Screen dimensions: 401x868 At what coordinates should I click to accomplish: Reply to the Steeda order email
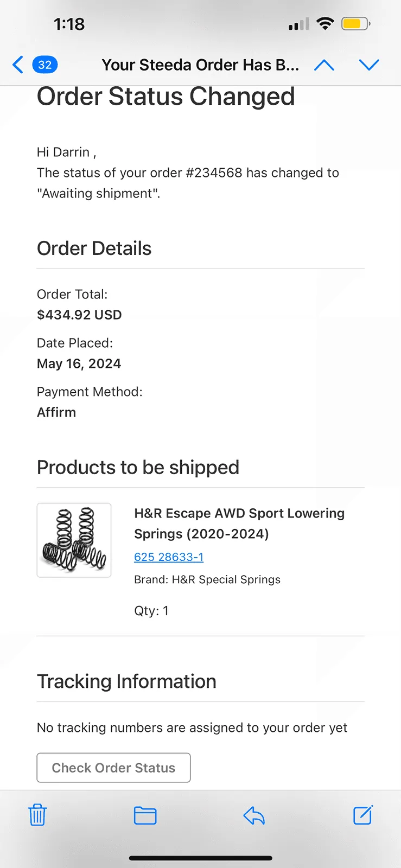click(x=254, y=815)
